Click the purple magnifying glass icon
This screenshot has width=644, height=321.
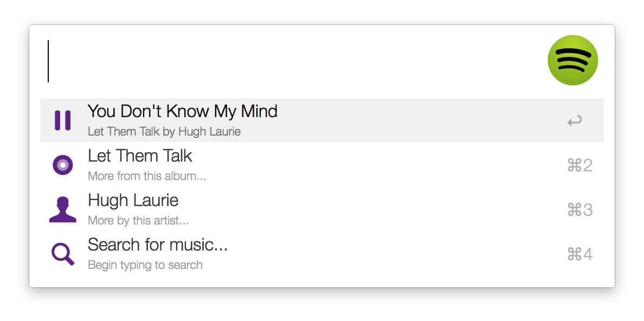[x=63, y=254]
